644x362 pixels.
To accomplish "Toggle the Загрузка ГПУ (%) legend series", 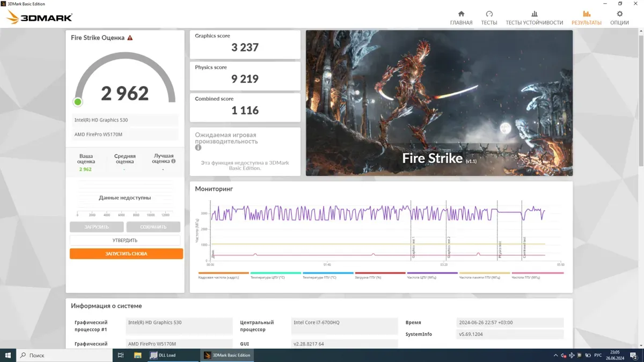I will [x=379, y=275].
